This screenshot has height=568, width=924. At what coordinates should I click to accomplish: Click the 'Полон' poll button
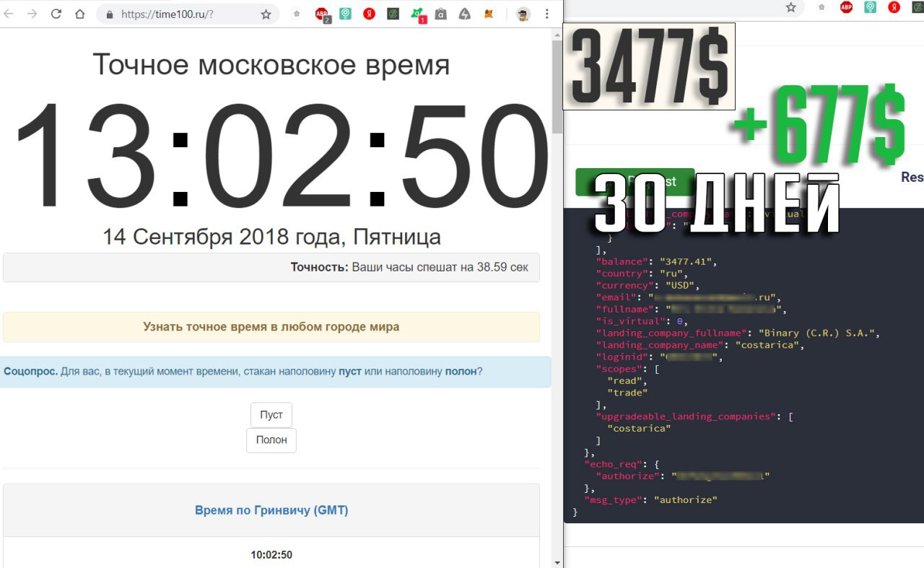tap(271, 440)
